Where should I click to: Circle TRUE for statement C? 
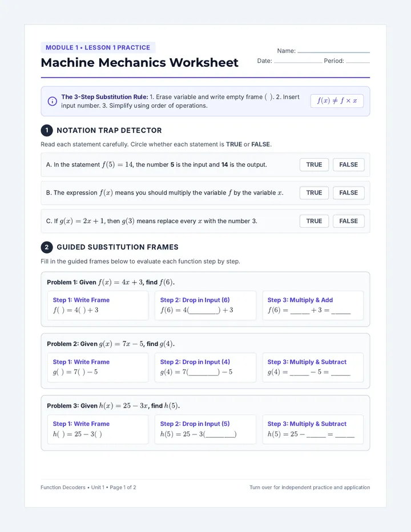[x=314, y=221]
